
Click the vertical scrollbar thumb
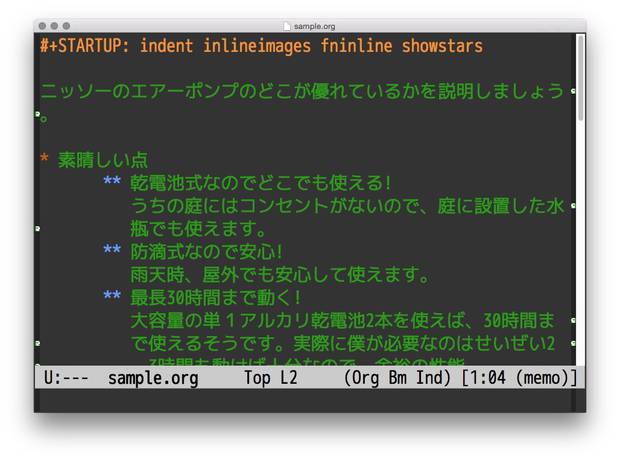(580, 78)
